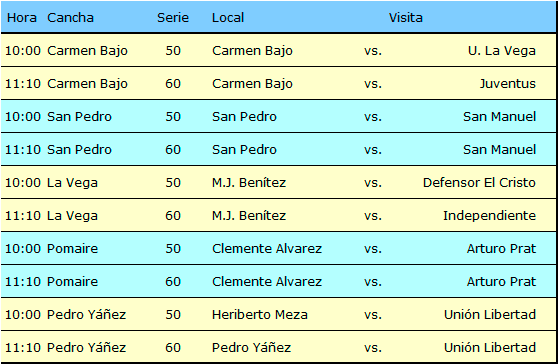Select Arturo Prat in Serie 60 row

click(501, 281)
